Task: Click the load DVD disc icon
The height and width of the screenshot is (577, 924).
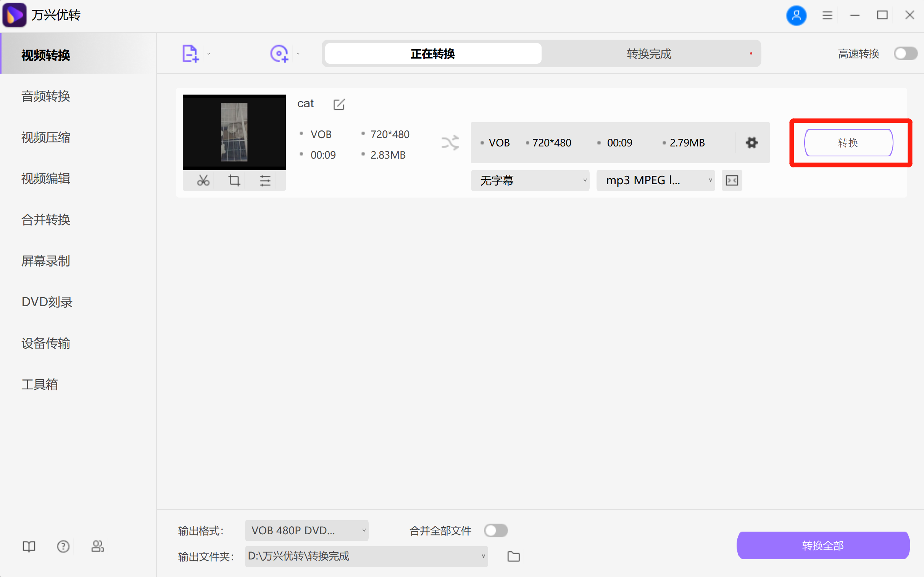Action: (279, 54)
